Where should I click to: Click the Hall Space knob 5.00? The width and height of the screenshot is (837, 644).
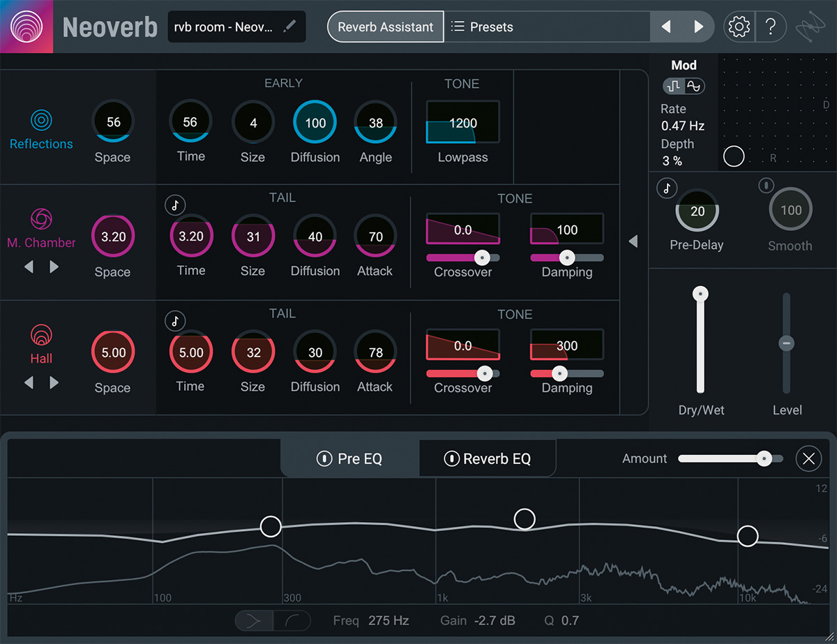(x=113, y=352)
